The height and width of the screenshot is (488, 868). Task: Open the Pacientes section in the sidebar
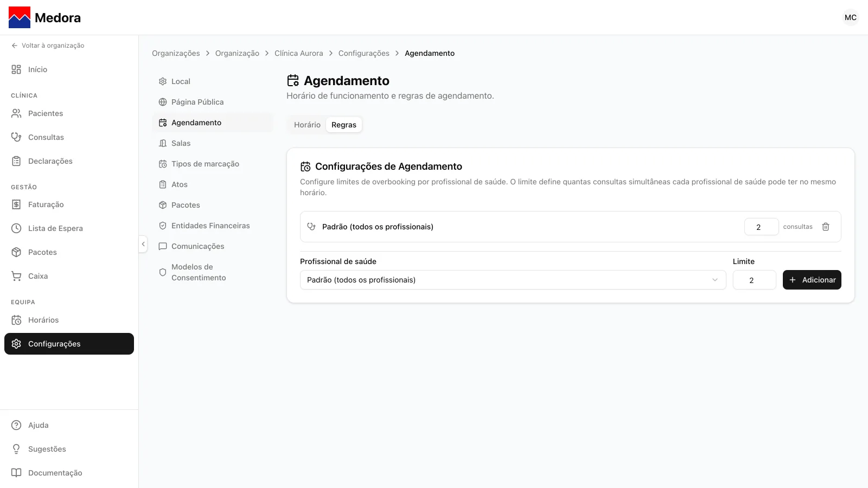69,113
